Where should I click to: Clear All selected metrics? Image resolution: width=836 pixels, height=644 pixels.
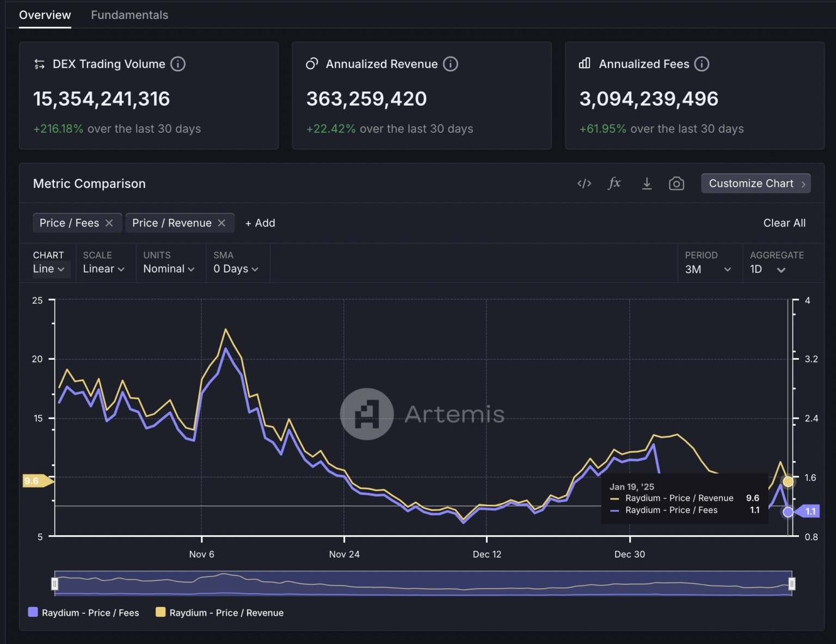coord(784,223)
